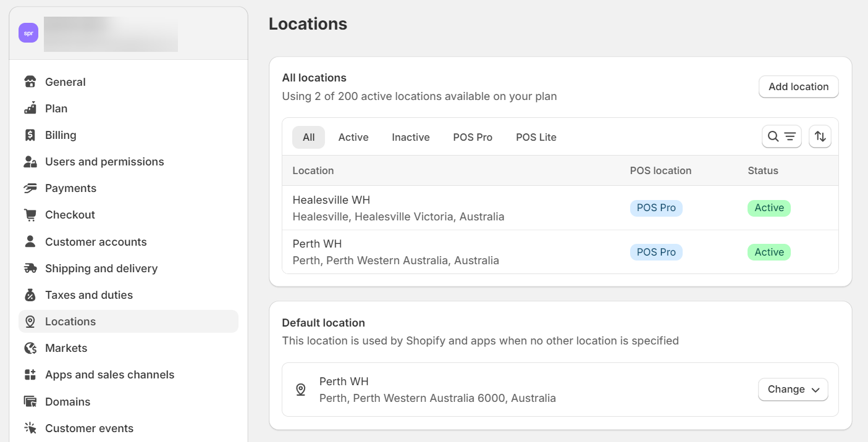This screenshot has width=868, height=442.
Task: Click the Add location button
Action: pos(798,87)
